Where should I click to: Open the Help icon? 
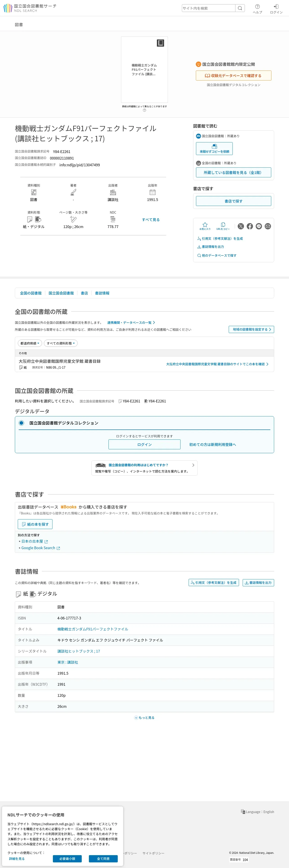pyautogui.click(x=257, y=9)
